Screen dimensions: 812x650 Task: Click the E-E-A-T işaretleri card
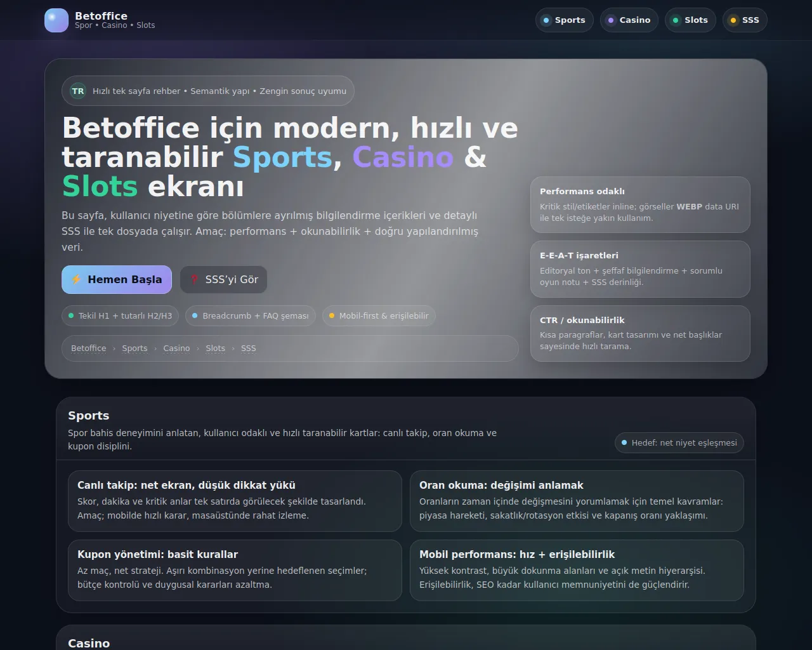[x=640, y=269]
